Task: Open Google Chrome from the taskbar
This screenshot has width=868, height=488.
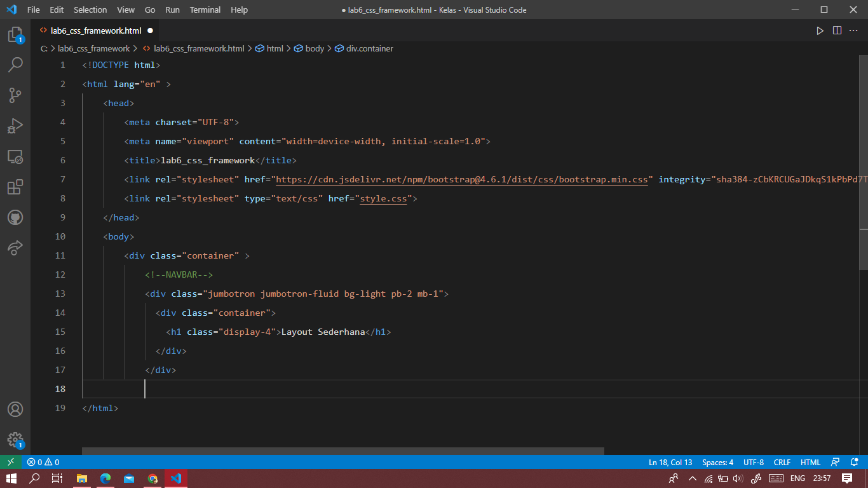Action: tap(153, 478)
